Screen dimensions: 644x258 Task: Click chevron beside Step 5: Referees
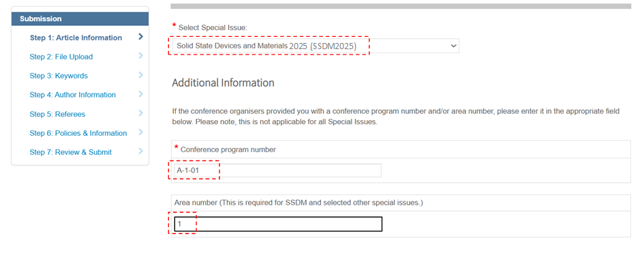(x=141, y=113)
